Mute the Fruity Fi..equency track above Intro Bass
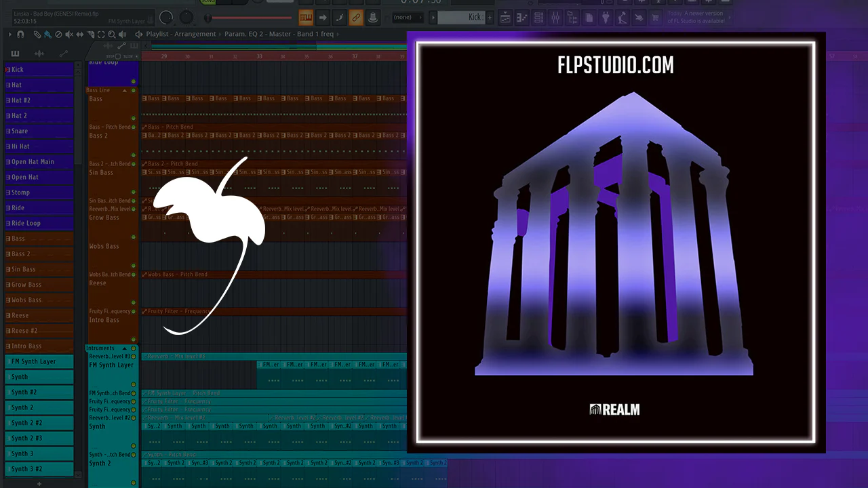 click(134, 311)
